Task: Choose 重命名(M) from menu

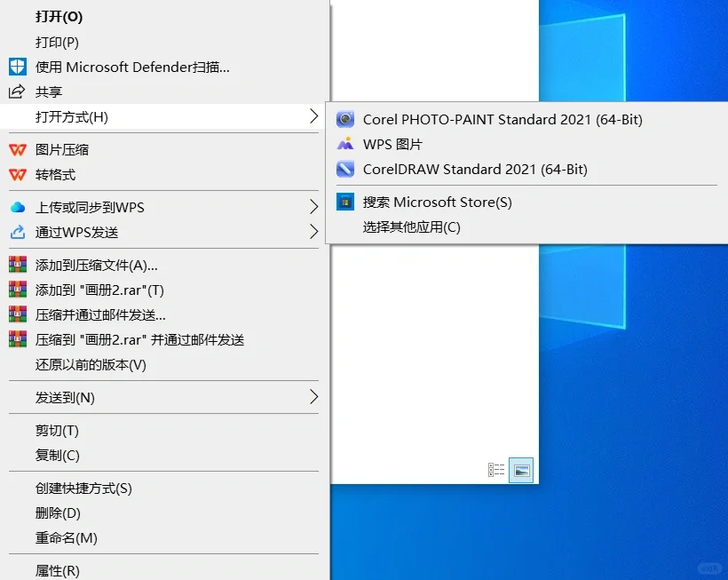Action: pos(164,537)
